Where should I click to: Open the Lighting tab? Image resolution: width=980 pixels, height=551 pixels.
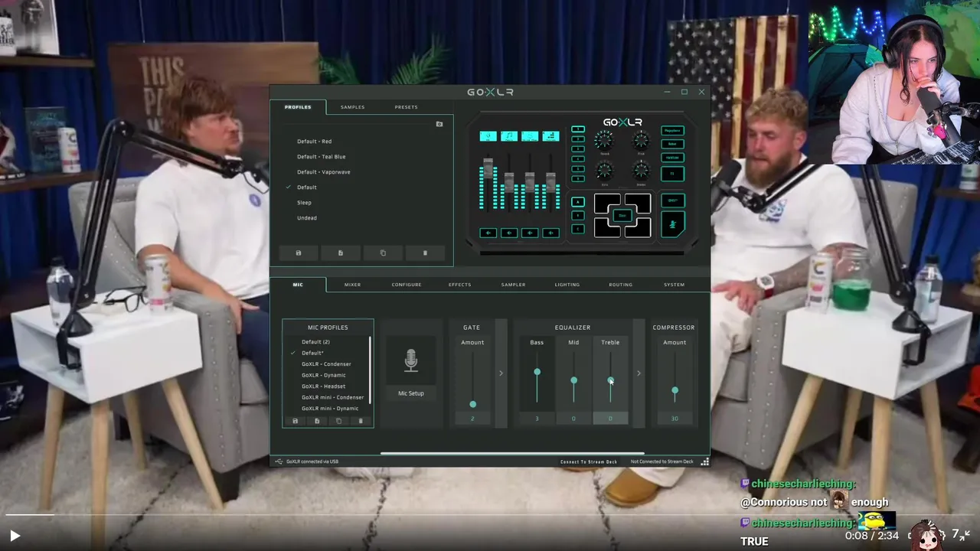(567, 285)
